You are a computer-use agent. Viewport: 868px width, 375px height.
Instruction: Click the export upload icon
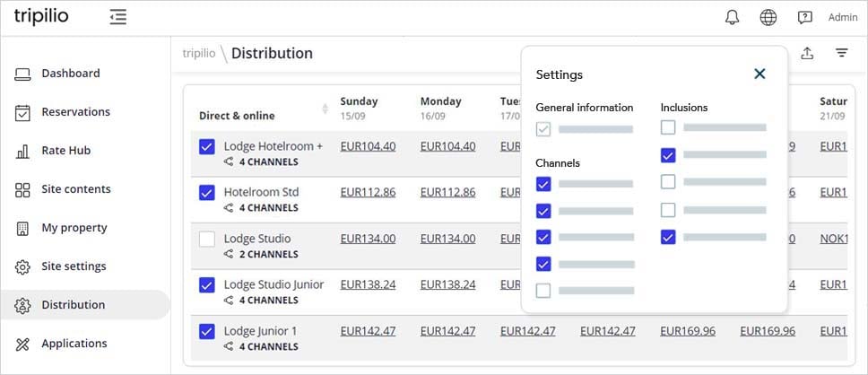[807, 53]
